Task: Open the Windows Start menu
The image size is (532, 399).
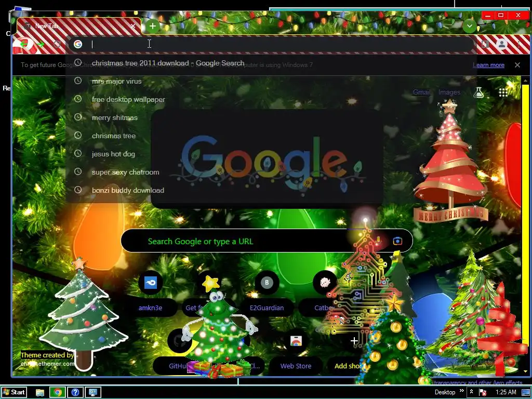Action: [14, 392]
